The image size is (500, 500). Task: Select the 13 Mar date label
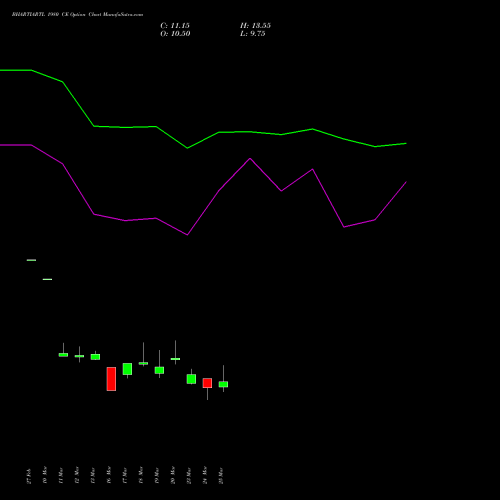93,475
